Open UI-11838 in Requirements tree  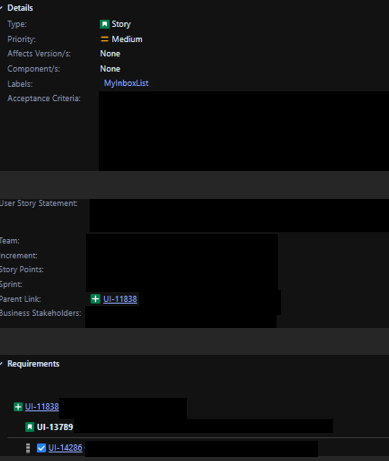[42, 407]
